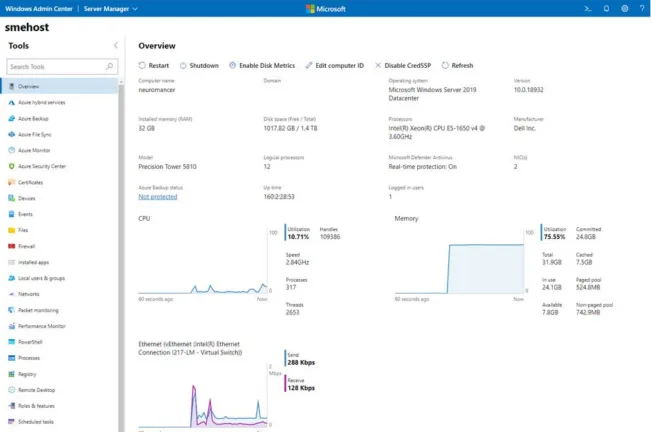Open the PowerShell console icon in header
Image resolution: width=651 pixels, height=432 pixels.
pyautogui.click(x=587, y=8)
